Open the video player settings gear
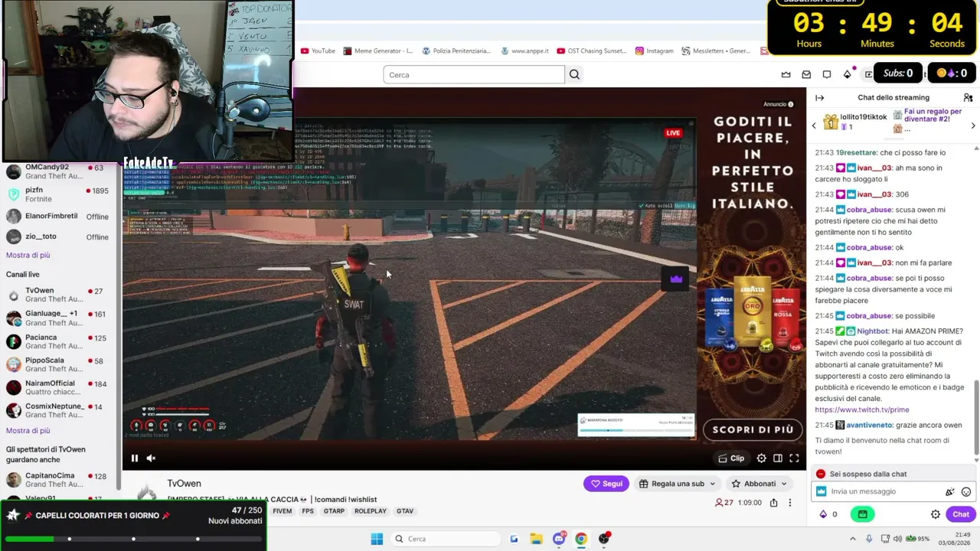Screen dimensions: 980x551 click(x=761, y=458)
